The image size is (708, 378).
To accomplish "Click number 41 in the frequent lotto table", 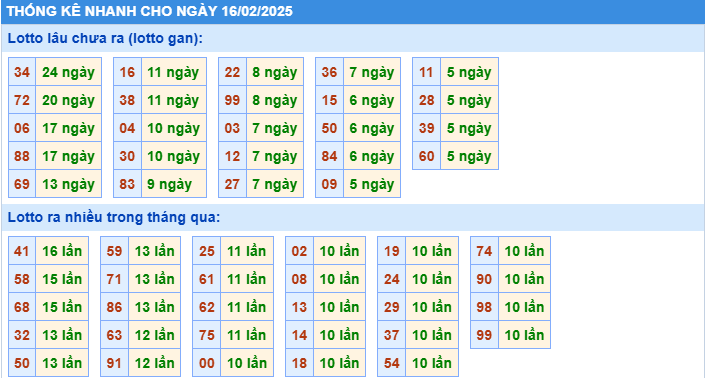I will pyautogui.click(x=22, y=251).
